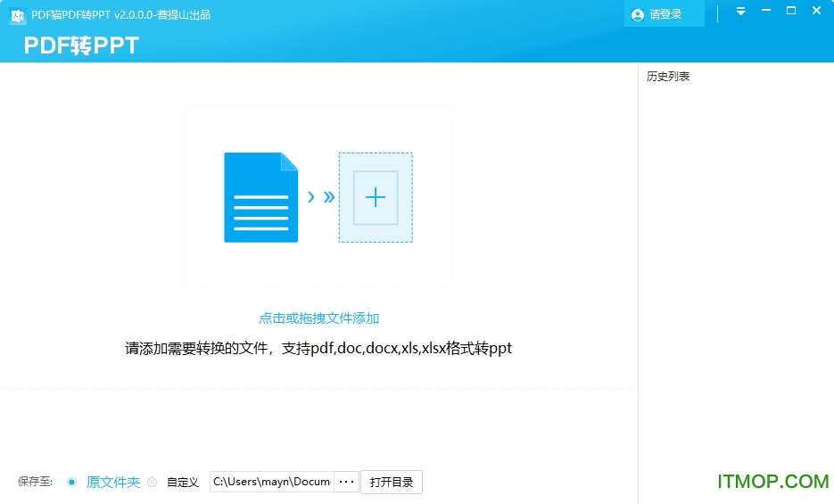The height and width of the screenshot is (504, 834).
Task: Select the 原文件夹 radio option
Action: (72, 483)
